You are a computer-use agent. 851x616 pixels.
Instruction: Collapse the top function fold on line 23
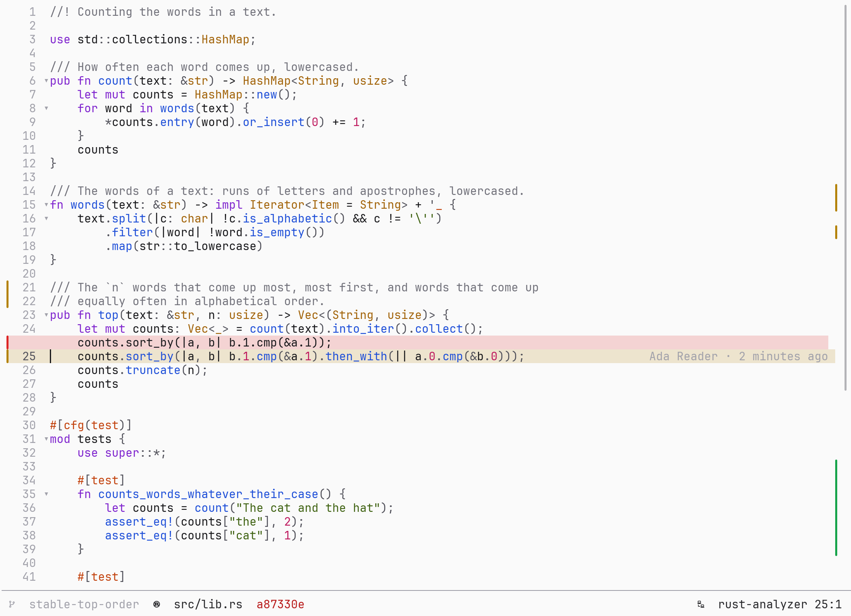pos(46,315)
